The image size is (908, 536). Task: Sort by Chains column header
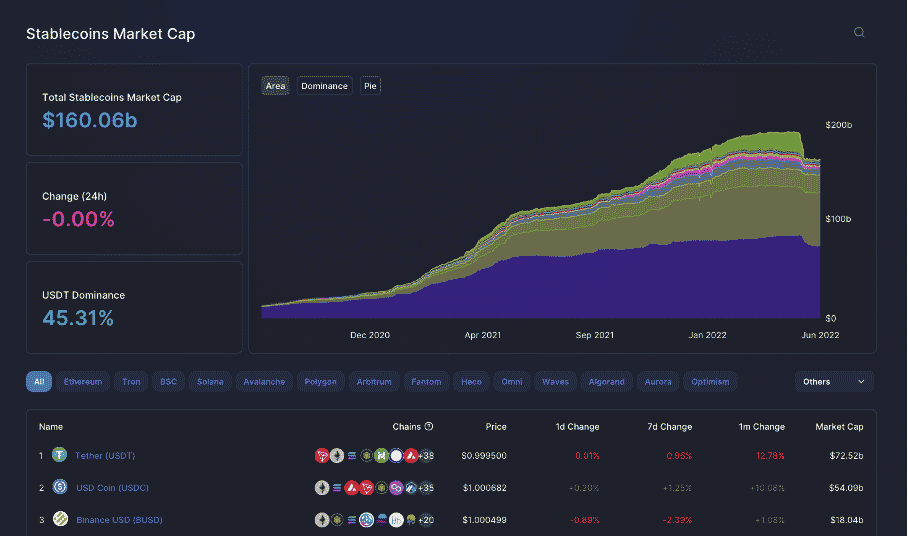point(407,427)
